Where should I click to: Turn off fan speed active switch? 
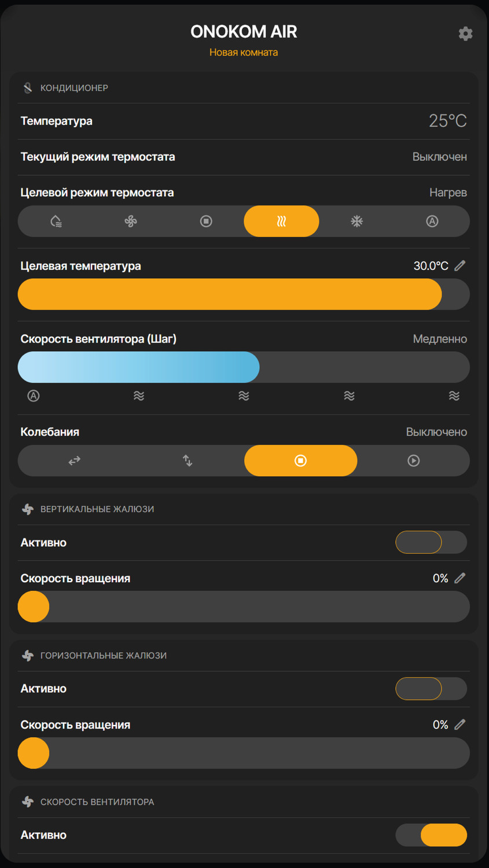click(x=431, y=835)
